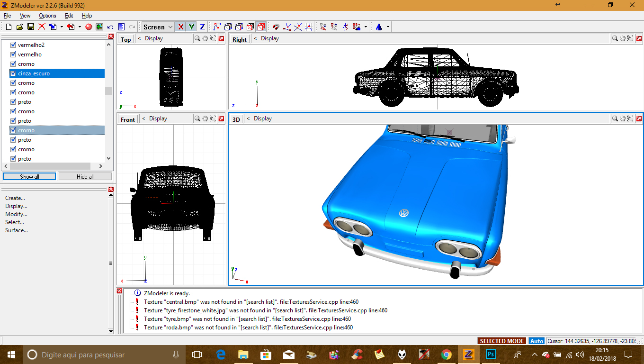Expand the Create... command menu
This screenshot has height=364, width=644.
[15, 198]
